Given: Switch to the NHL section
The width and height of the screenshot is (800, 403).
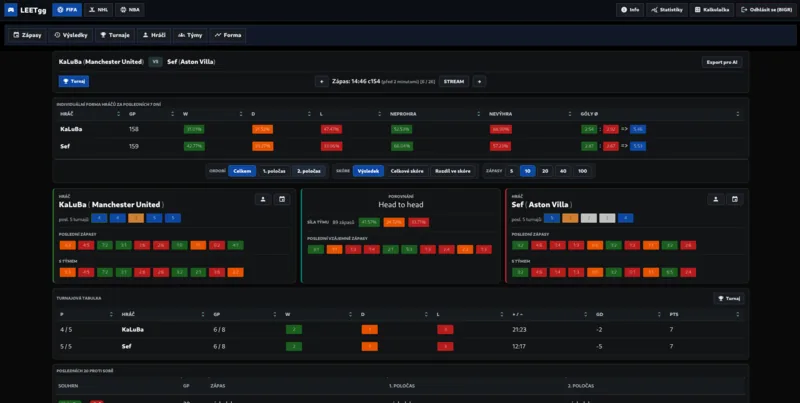Looking at the screenshot, I should (x=98, y=10).
